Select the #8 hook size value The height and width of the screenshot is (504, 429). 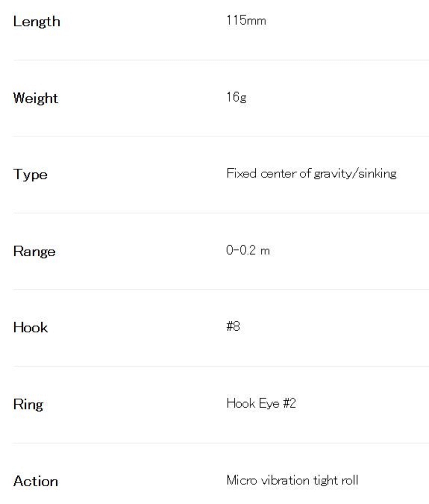233,327
